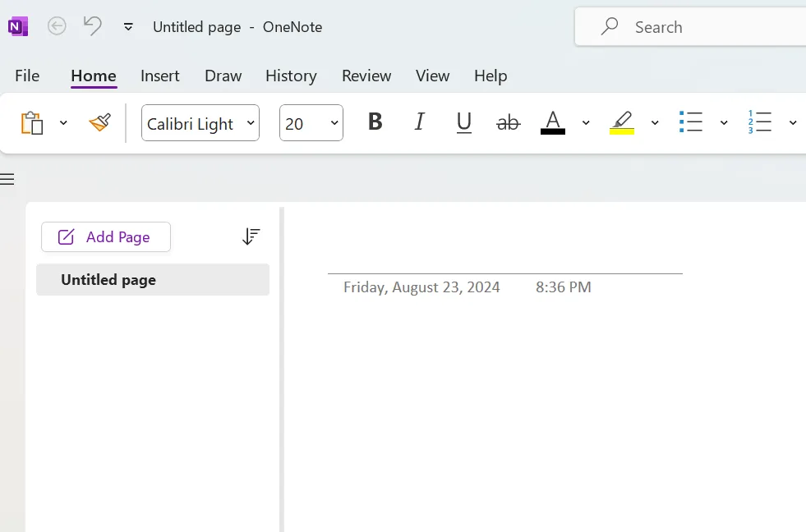Click the Back navigation arrow

tap(57, 26)
